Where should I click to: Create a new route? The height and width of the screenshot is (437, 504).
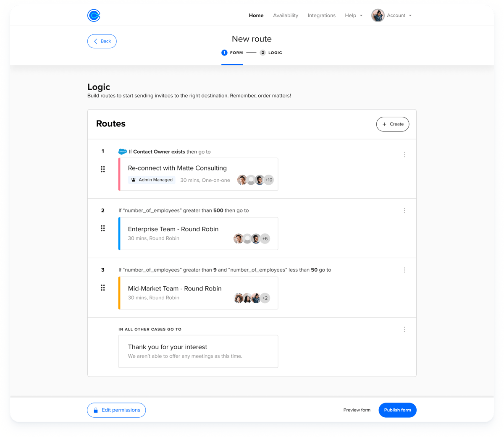coord(393,124)
